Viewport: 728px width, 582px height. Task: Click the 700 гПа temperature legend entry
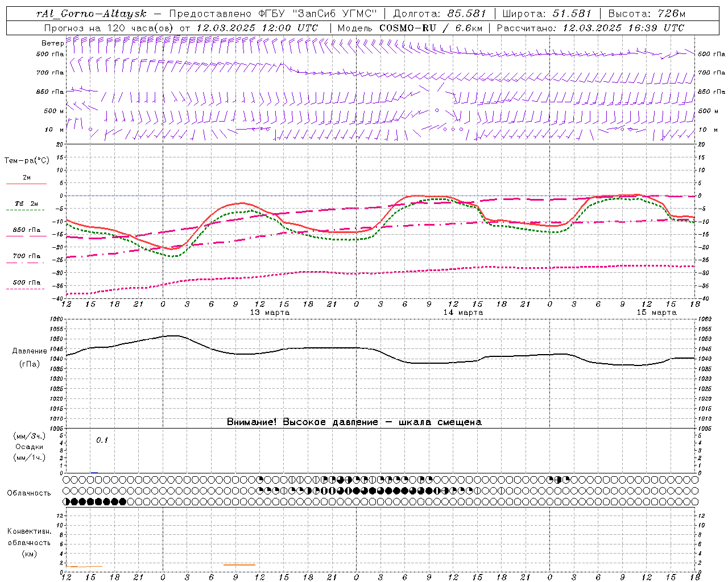coord(27,256)
